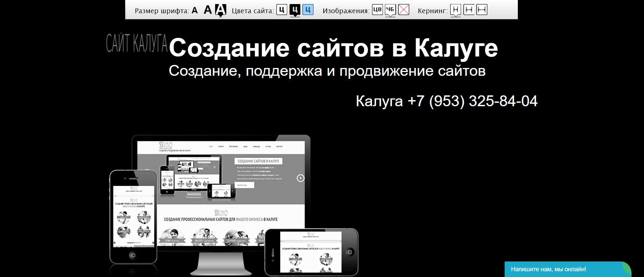This screenshot has height=277, width=644.
Task: Switch to white site color scheme
Action: [281, 10]
